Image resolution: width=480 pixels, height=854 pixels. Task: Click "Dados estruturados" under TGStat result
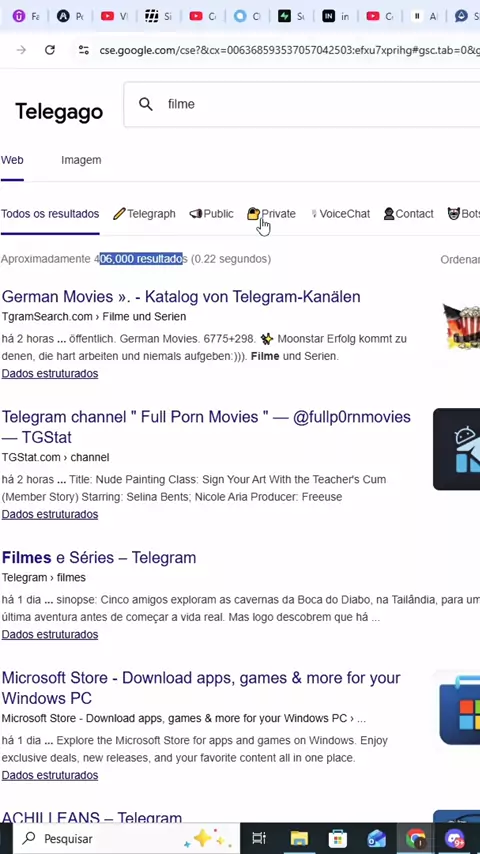pyautogui.click(x=50, y=514)
